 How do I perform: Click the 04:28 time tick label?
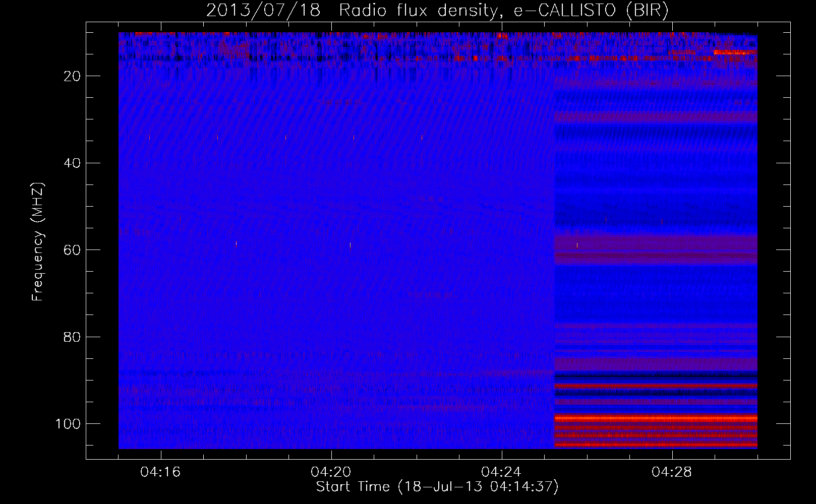(672, 472)
